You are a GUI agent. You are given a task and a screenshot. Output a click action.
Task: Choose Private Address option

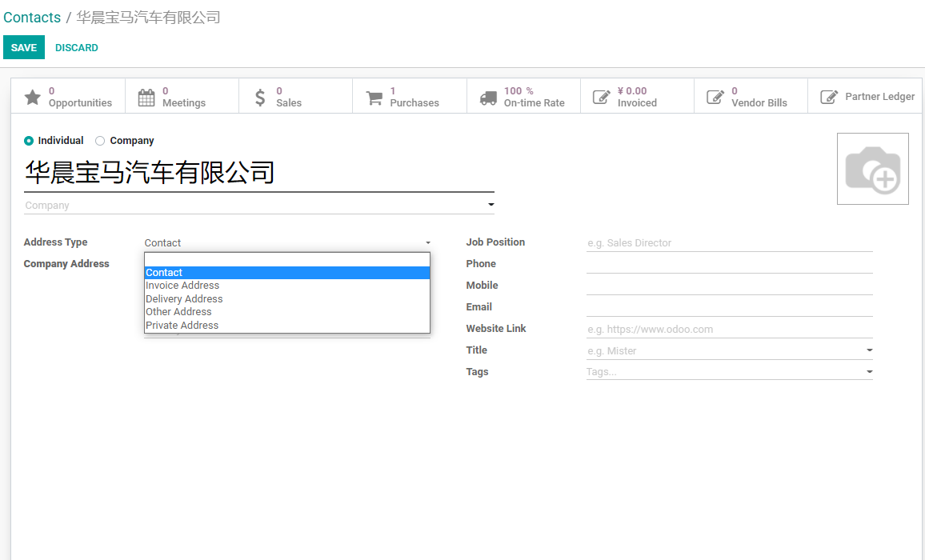[287, 325]
